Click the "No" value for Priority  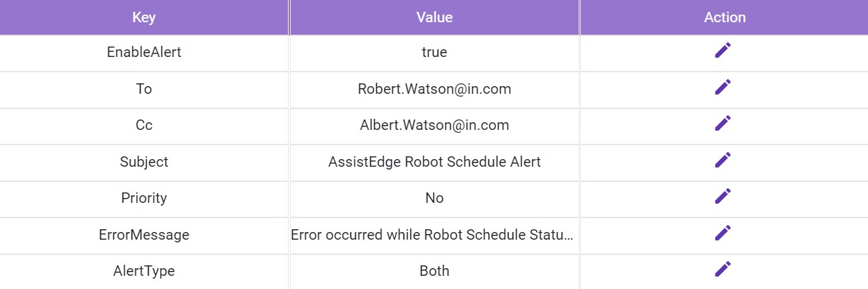435,198
